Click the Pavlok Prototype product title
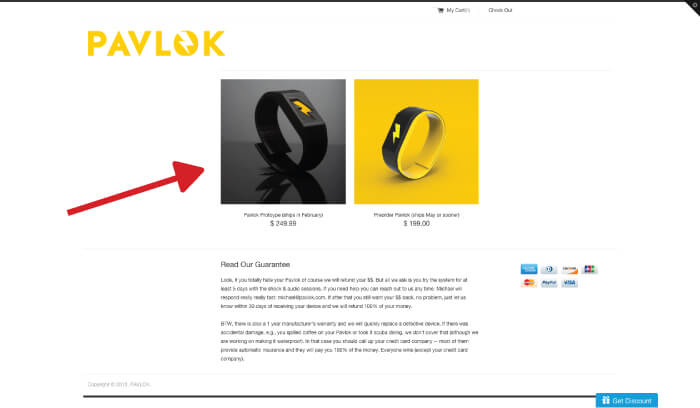 pos(283,215)
